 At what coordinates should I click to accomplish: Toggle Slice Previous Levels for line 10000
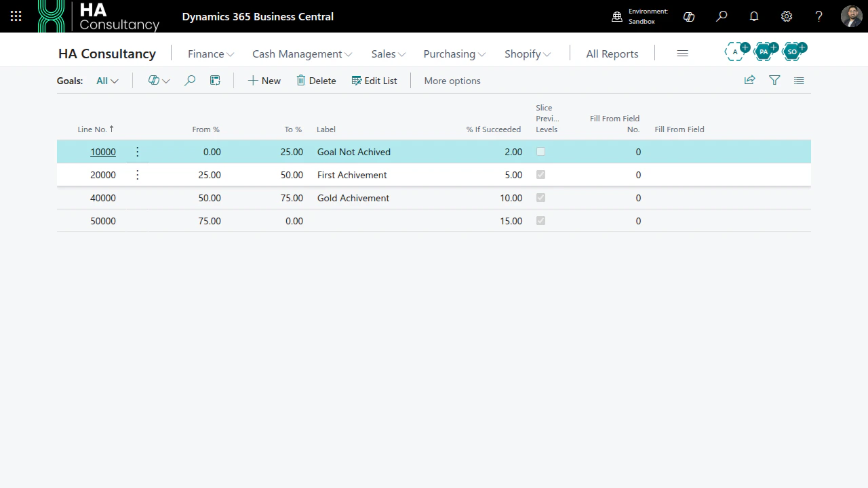click(x=540, y=152)
